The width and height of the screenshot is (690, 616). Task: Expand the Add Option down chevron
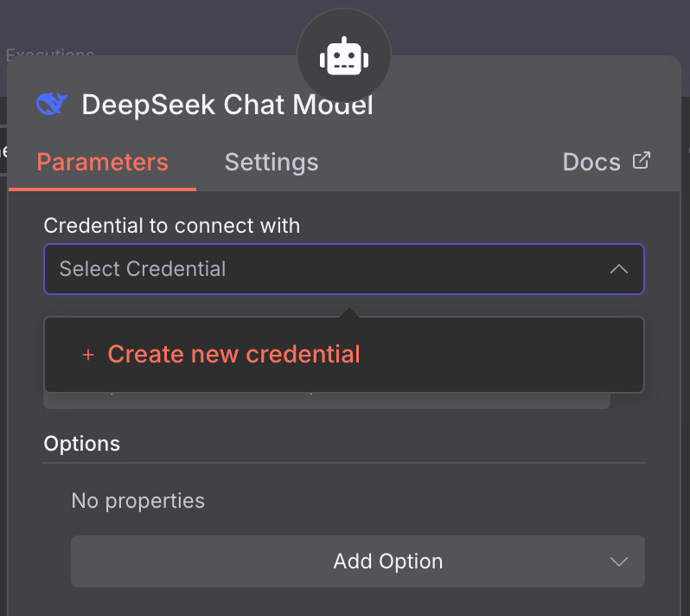[618, 561]
